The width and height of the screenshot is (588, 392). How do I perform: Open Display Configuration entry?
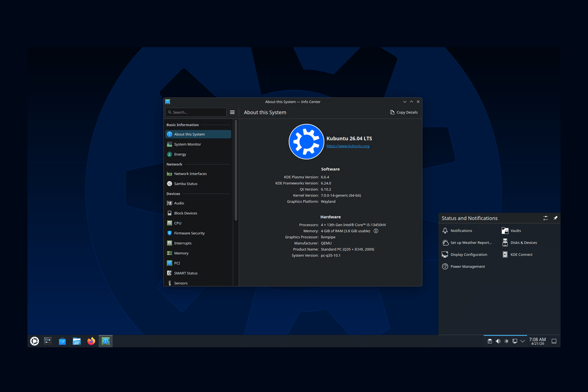click(x=465, y=254)
